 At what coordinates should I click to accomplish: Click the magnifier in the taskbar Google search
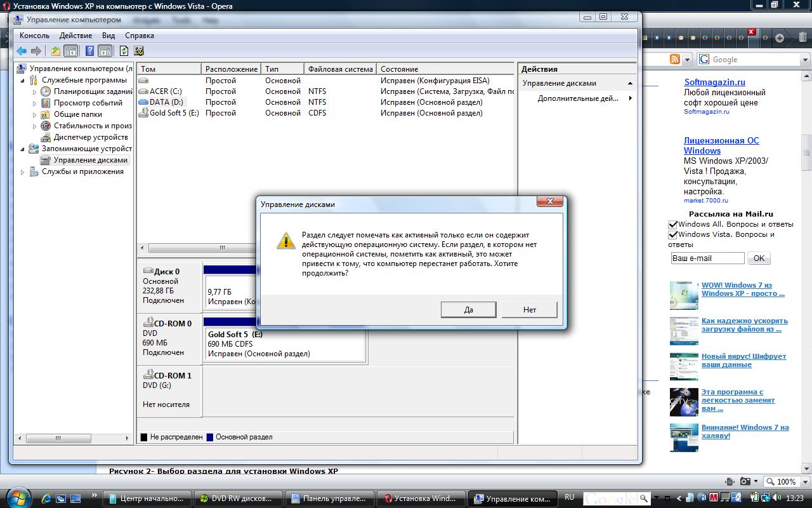644,498
